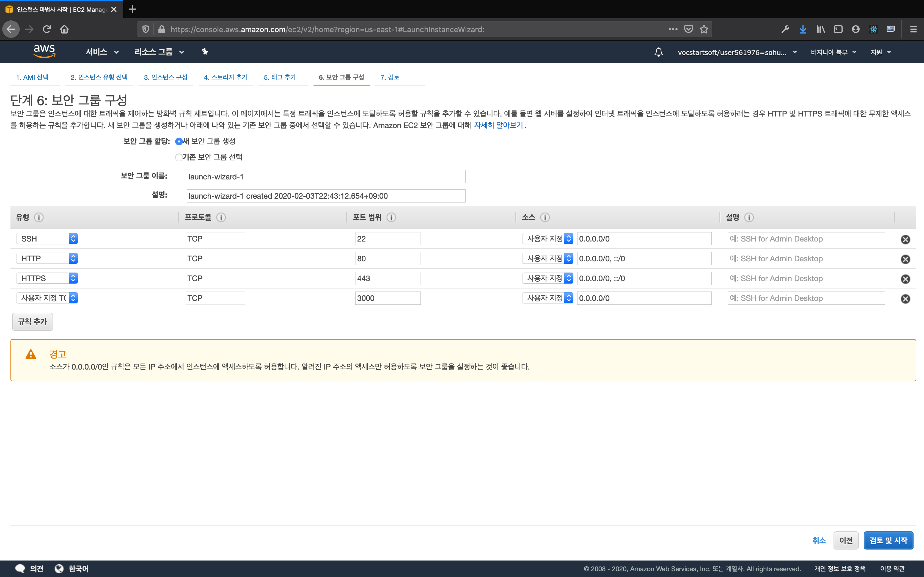Show info icon for 포트 범위 column
Viewport: 924px width, 577px height.
[x=391, y=217]
